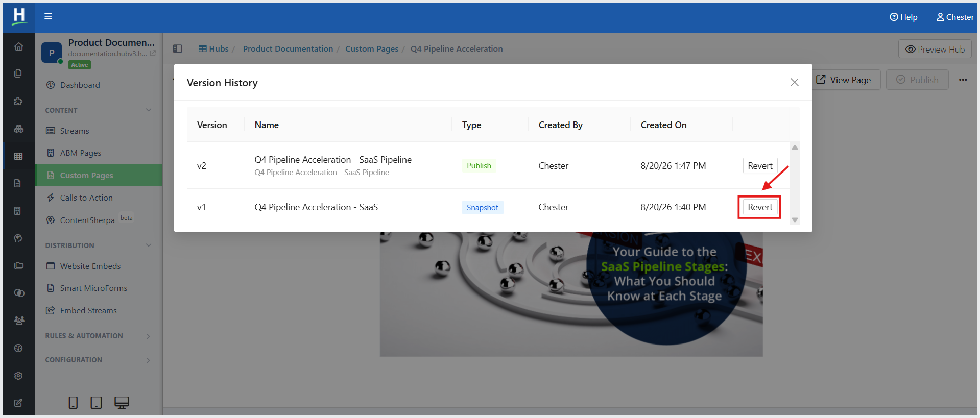Close the Version History dialog

[x=795, y=82]
